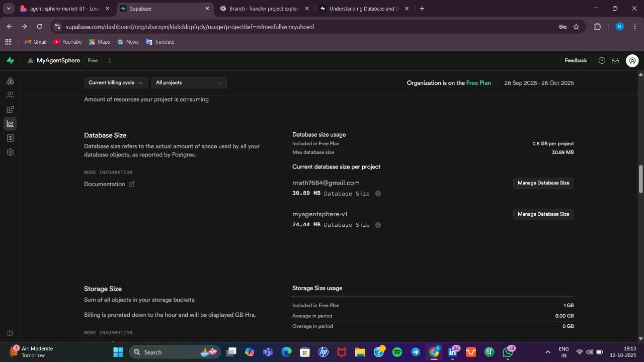
Task: Open File Explorer from the taskbar
Action: tap(360, 352)
